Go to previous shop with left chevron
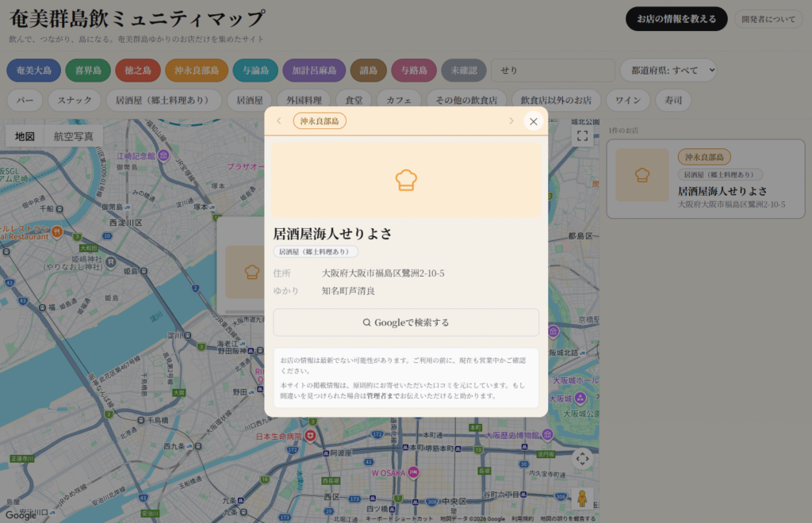Viewport: 812px width, 523px height. click(x=279, y=121)
